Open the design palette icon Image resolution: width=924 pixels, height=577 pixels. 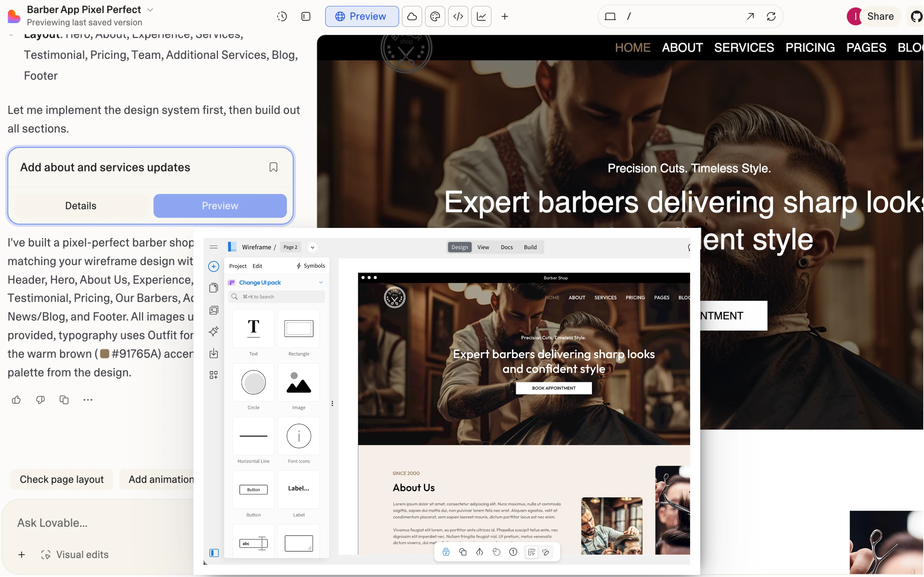[x=435, y=17]
